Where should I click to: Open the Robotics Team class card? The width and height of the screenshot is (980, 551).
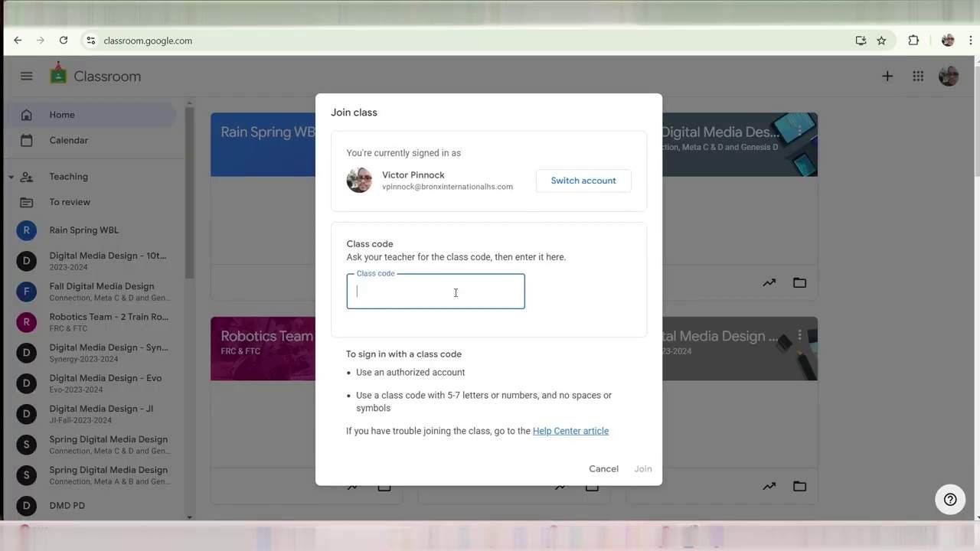click(x=263, y=409)
